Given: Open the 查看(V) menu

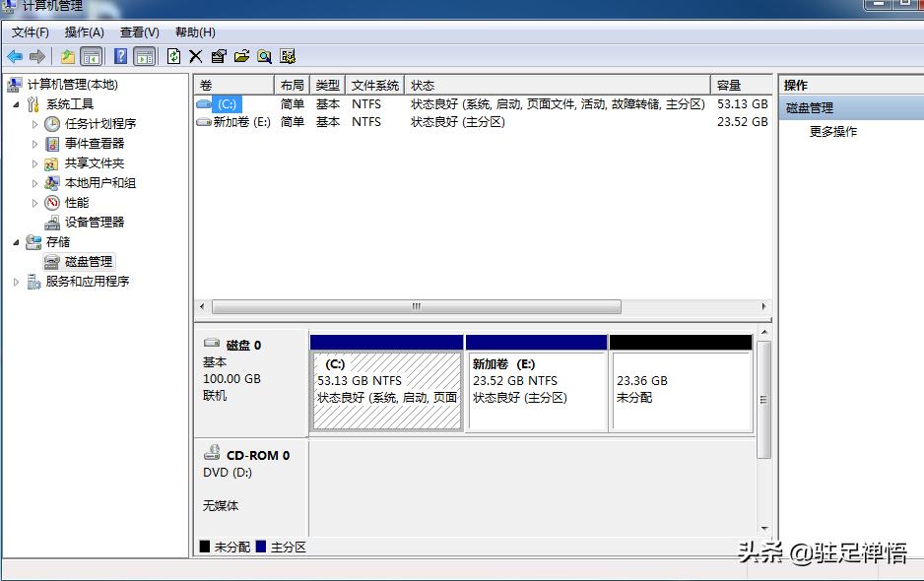Looking at the screenshot, I should pos(138,32).
